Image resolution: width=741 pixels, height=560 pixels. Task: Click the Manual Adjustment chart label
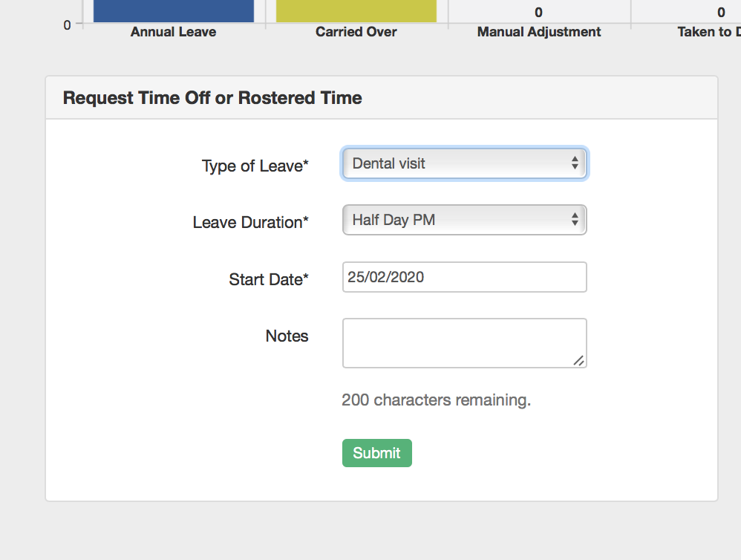539,32
